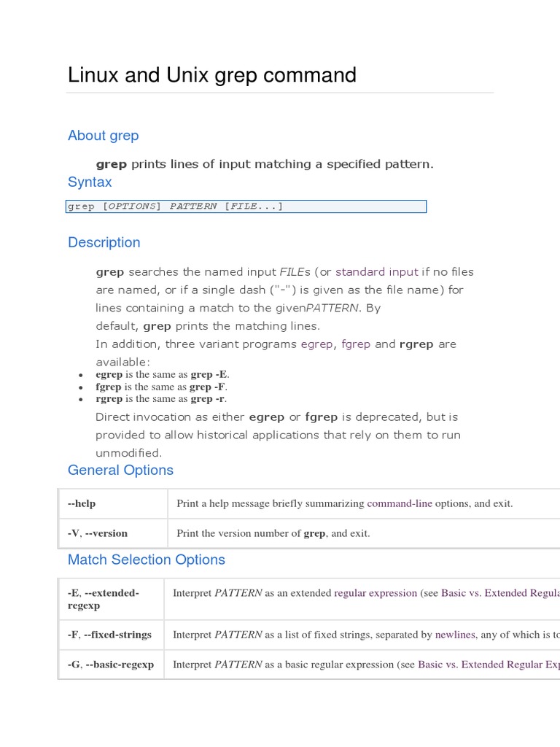Click the purple "fgrep" link

(x=356, y=344)
